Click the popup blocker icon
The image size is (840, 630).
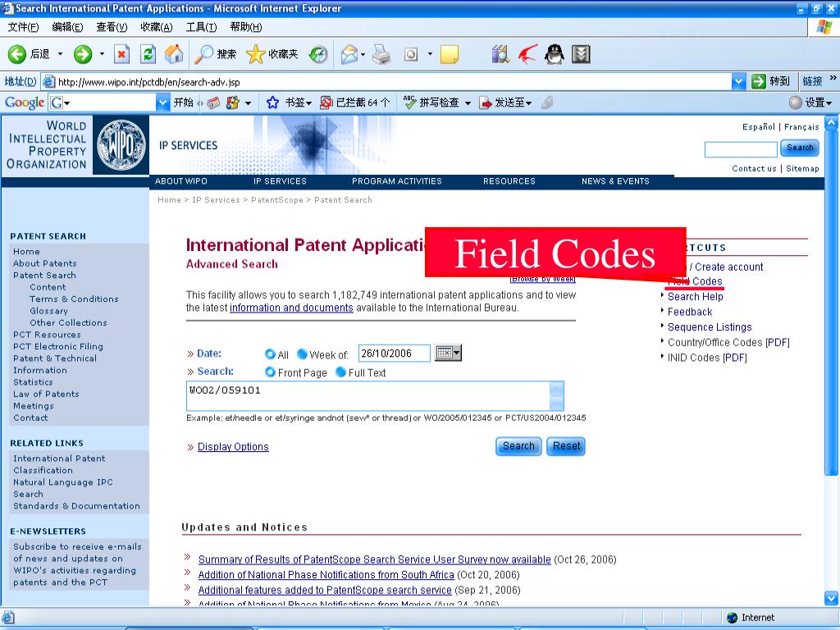(x=326, y=103)
